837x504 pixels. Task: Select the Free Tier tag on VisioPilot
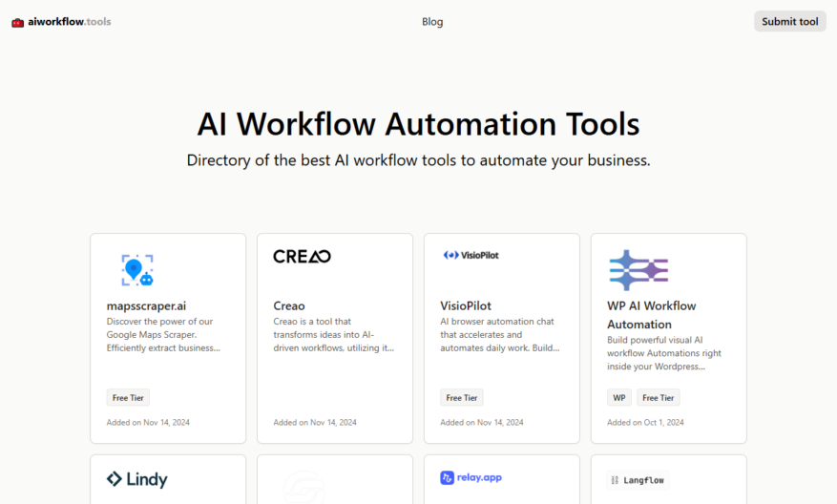click(462, 398)
